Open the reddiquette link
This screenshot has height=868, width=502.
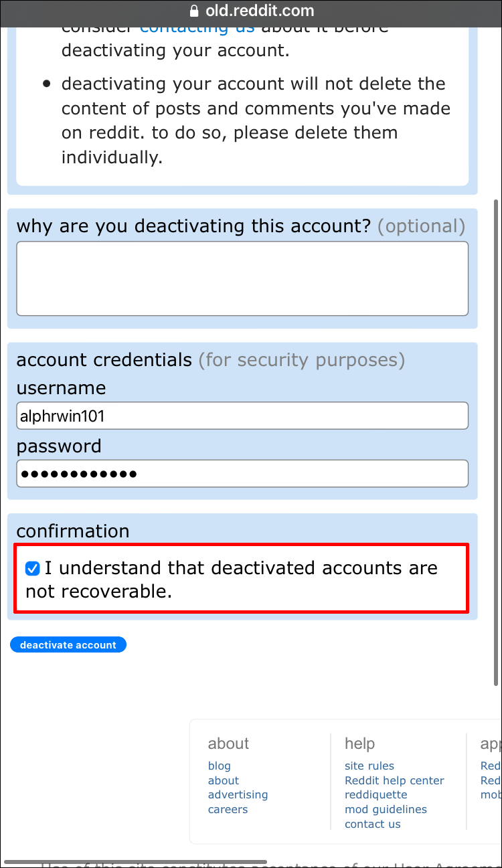(375, 794)
